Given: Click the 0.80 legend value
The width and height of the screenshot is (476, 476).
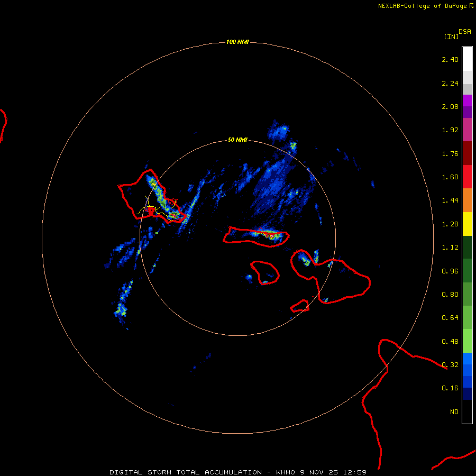Looking at the screenshot, I should 450,295.
